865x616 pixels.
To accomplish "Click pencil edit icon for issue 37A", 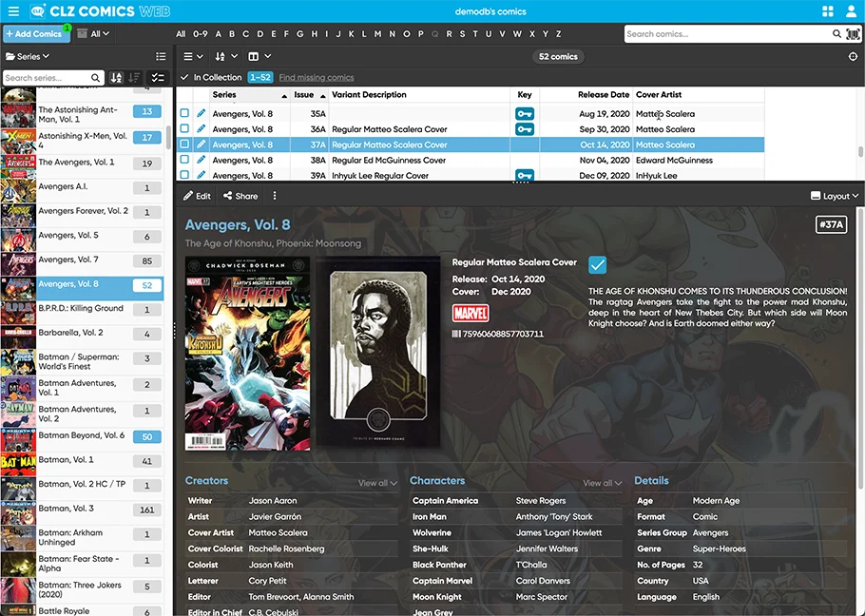I will pyautogui.click(x=201, y=144).
